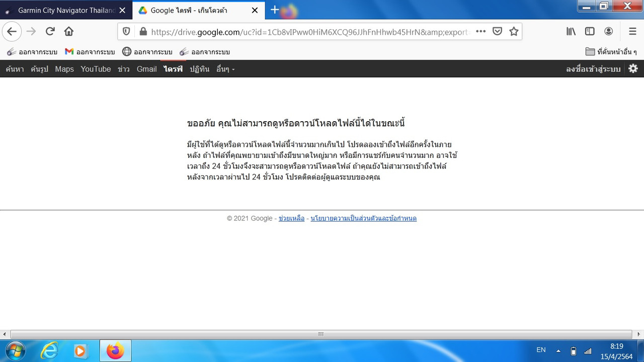
Task: Open the ที่คั่นหน้าอื่น ๆ bookmarks folder
Action: point(611,52)
